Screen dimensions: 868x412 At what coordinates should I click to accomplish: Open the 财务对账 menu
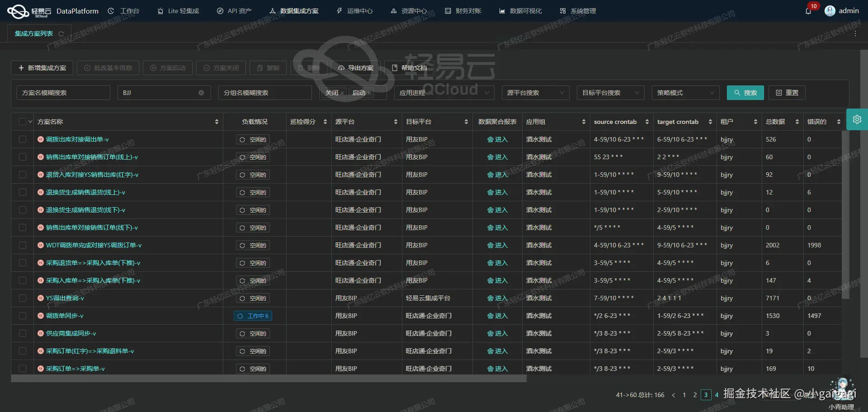pos(463,11)
